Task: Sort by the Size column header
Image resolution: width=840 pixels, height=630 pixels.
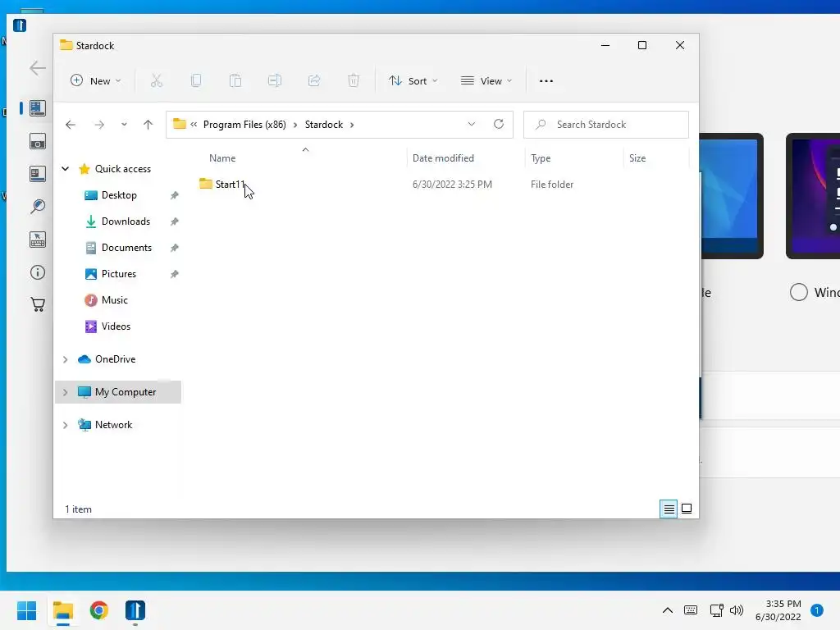Action: tap(637, 158)
